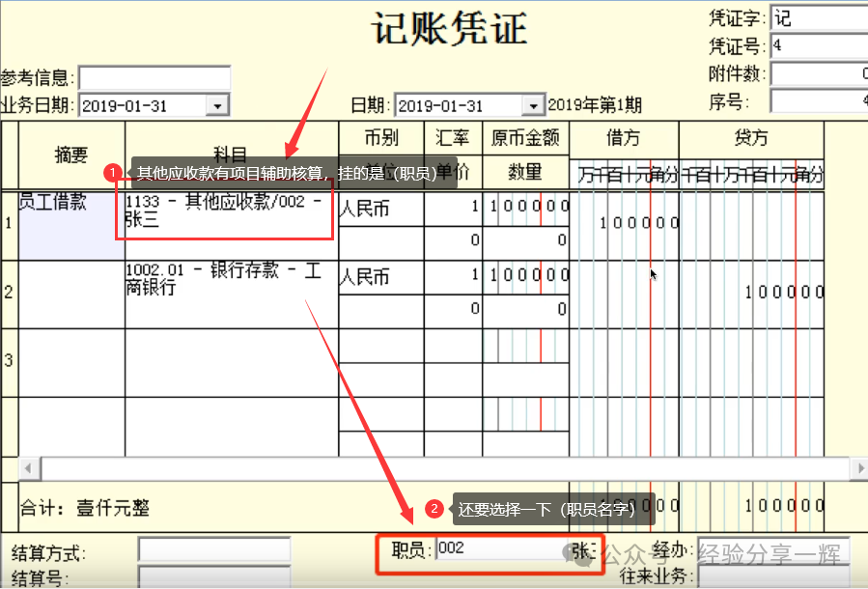Screen dimensions: 868x589
Task: Click the 结算方式 input field
Action: click(x=213, y=550)
